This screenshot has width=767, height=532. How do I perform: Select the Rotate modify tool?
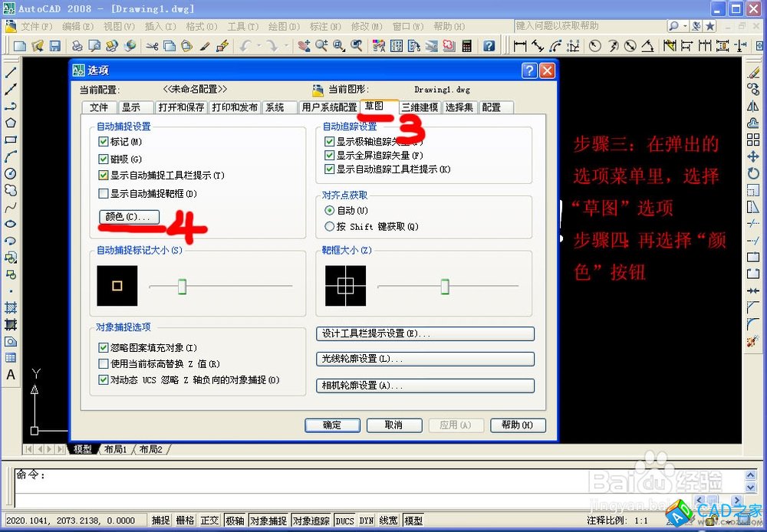(753, 173)
